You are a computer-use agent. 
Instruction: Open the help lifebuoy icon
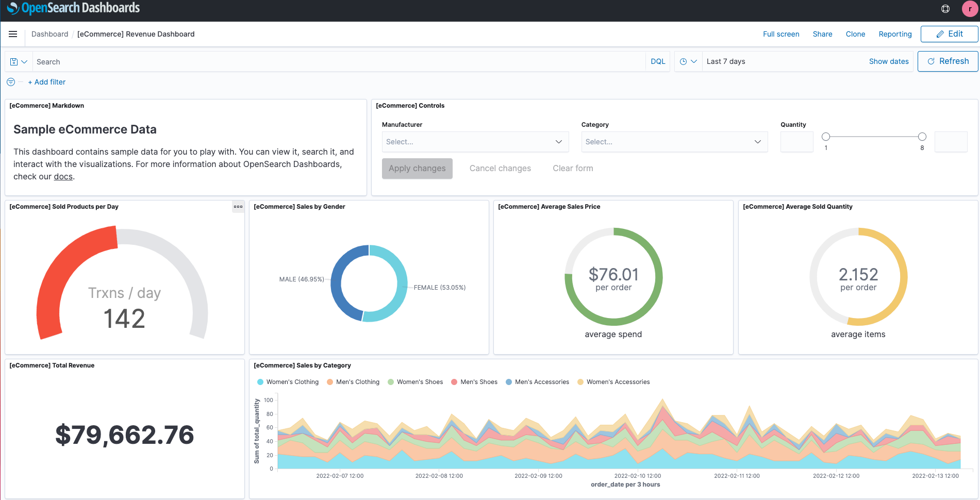[x=945, y=9]
